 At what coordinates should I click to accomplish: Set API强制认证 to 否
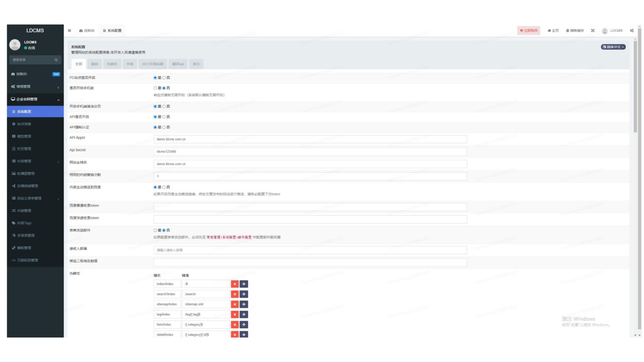[164, 128]
